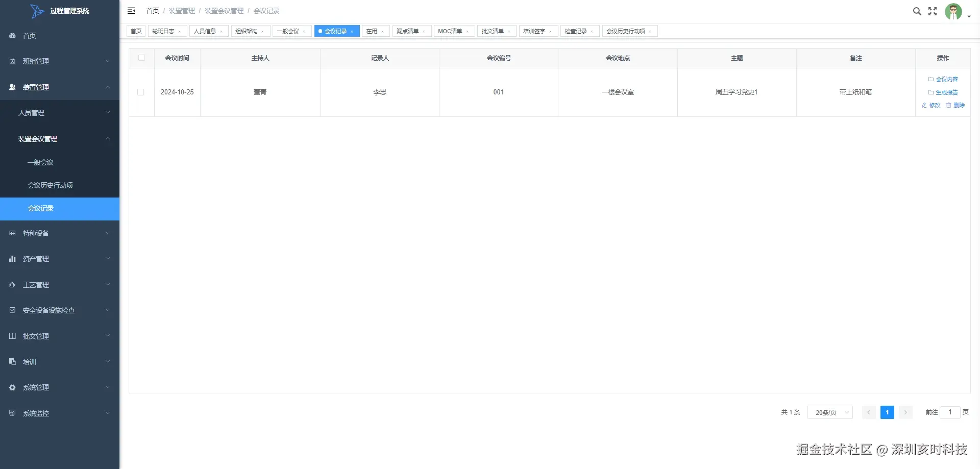The height and width of the screenshot is (469, 980).
Task: Open 会议历史行动项 in the sidebar
Action: [x=60, y=185]
